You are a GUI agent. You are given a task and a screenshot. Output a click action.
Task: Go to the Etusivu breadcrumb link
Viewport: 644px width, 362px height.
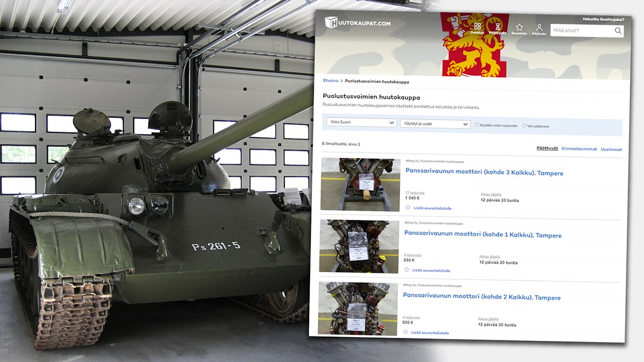(x=331, y=80)
